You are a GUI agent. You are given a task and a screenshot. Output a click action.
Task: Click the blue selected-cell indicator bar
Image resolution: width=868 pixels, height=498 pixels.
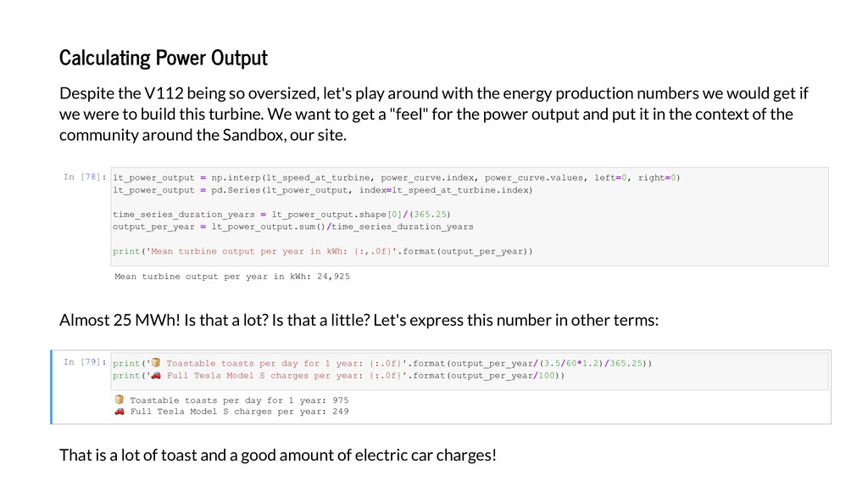pyautogui.click(x=52, y=387)
